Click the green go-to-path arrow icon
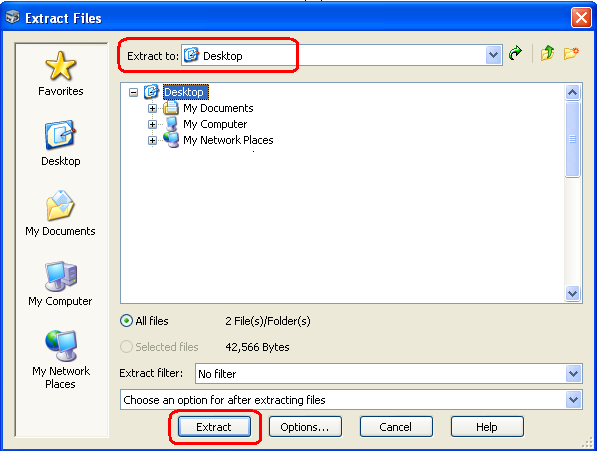The image size is (597, 451). tap(515, 53)
